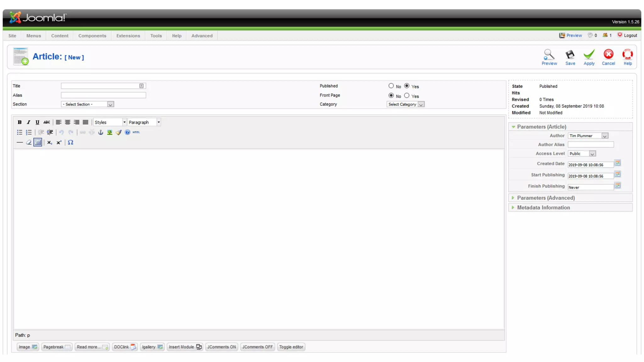Open the Components menu
Screen dimensions: 644x362
(92, 36)
